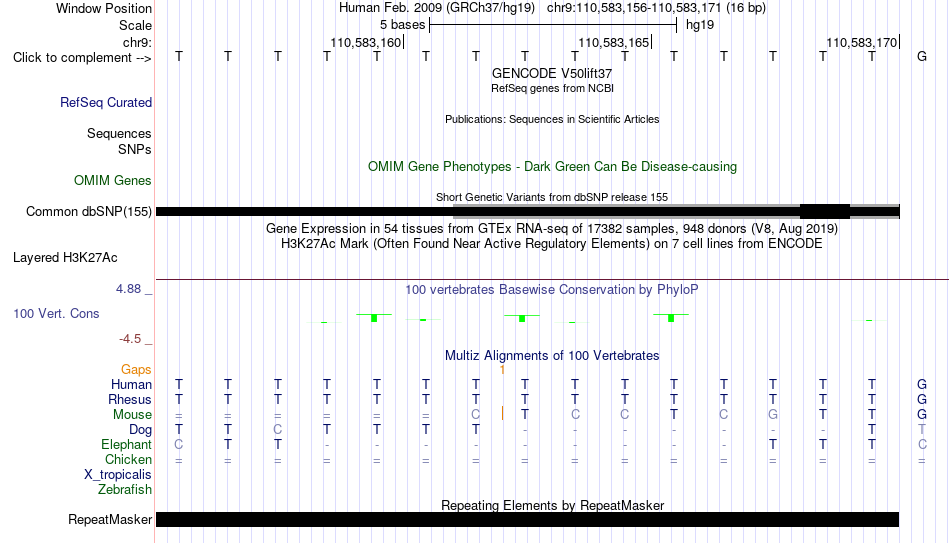Click the G base in the Rhesus row
This screenshot has height=543, width=950.
point(922,399)
